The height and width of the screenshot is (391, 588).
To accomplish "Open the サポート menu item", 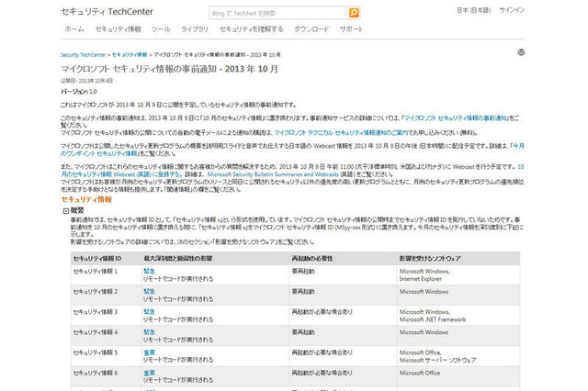I will click(351, 29).
